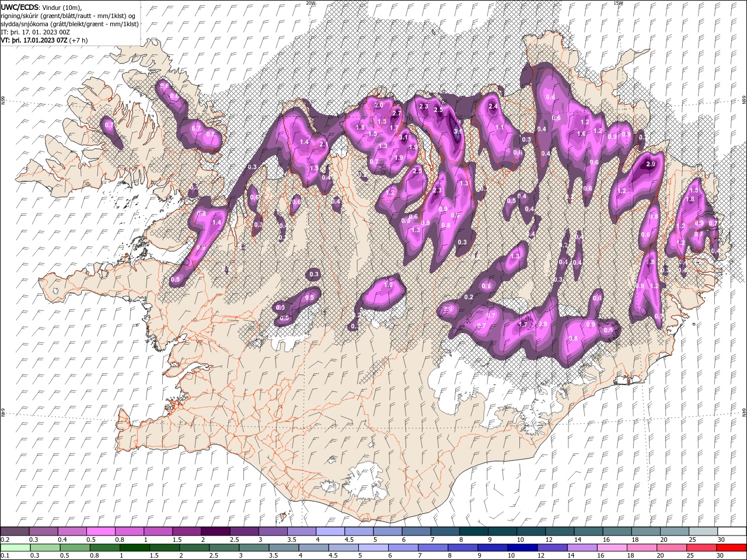Viewport: 747px width, 560px height.
Task: Click the white 30 swatch ending the top legend row
Action: (x=731, y=531)
